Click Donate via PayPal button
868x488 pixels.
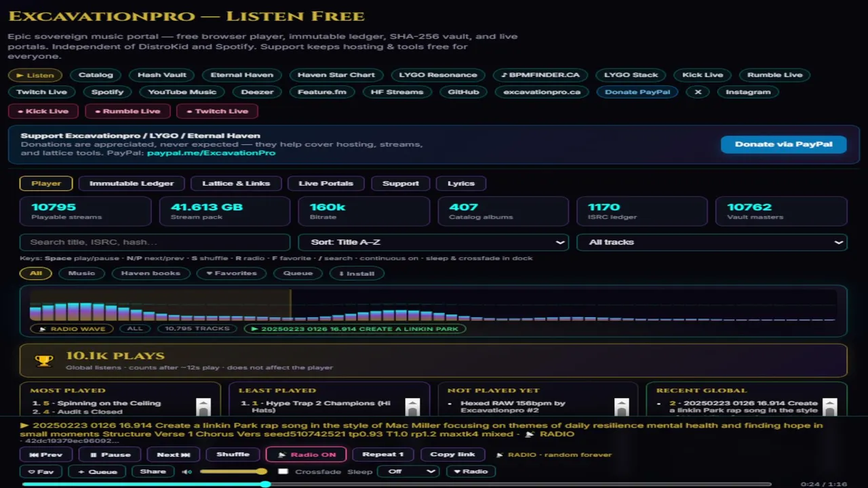point(784,144)
